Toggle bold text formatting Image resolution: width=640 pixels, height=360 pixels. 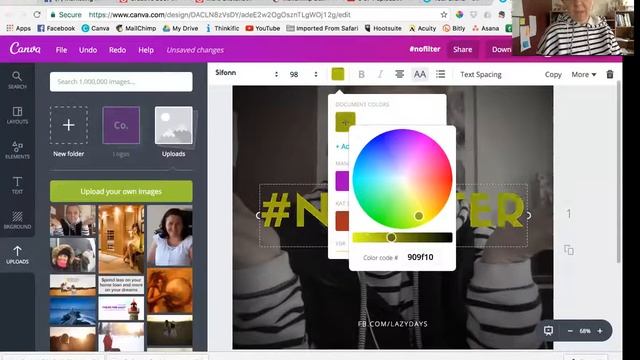[361, 74]
